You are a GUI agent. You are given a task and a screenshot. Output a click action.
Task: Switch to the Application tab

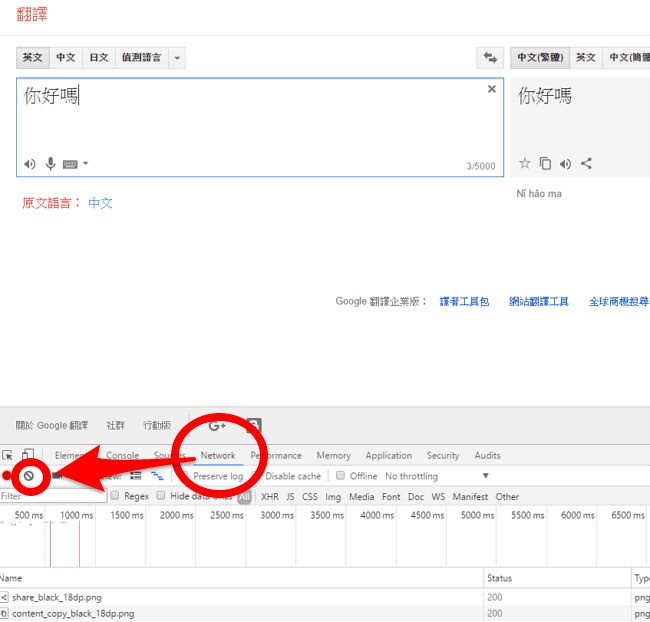coord(389,455)
